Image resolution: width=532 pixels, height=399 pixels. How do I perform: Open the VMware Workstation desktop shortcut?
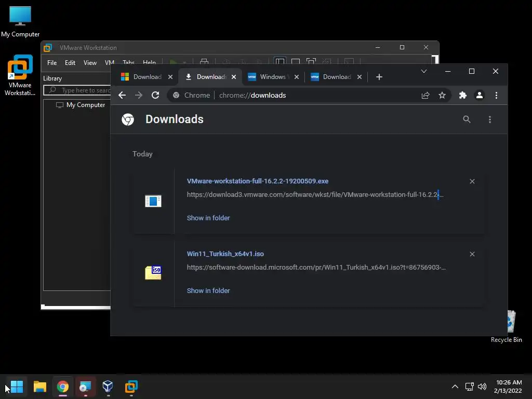pos(20,75)
